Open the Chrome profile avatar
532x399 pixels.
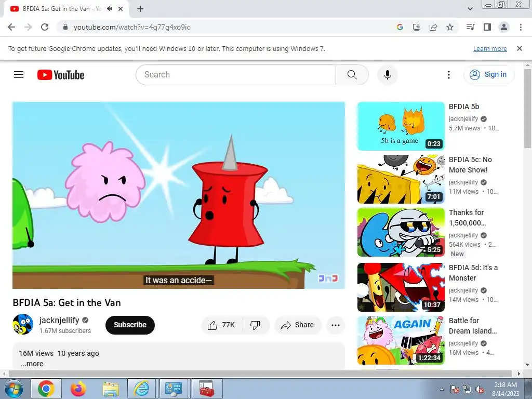click(504, 27)
